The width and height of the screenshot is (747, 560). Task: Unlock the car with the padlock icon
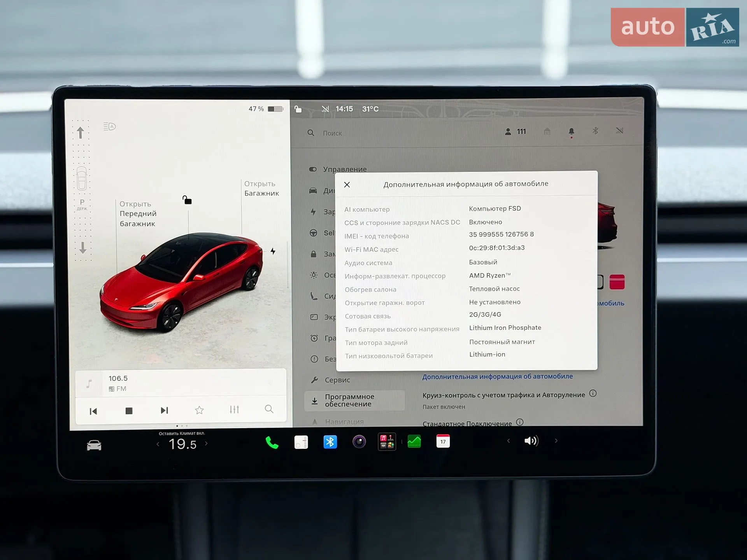coord(187,200)
